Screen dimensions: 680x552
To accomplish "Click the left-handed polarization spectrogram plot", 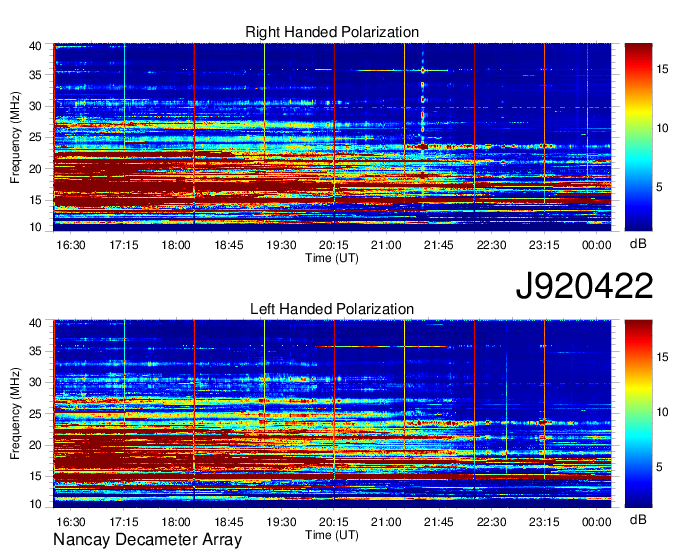I will point(332,414).
